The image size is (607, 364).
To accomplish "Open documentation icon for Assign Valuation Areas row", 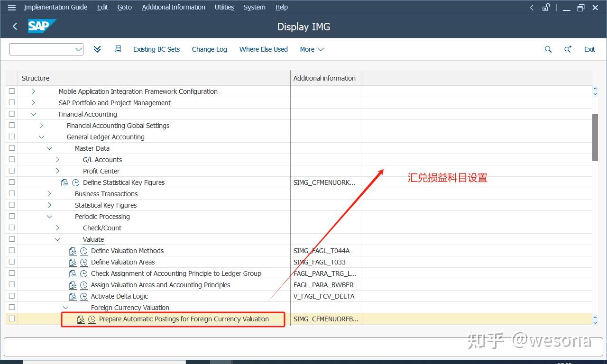I will (73, 285).
